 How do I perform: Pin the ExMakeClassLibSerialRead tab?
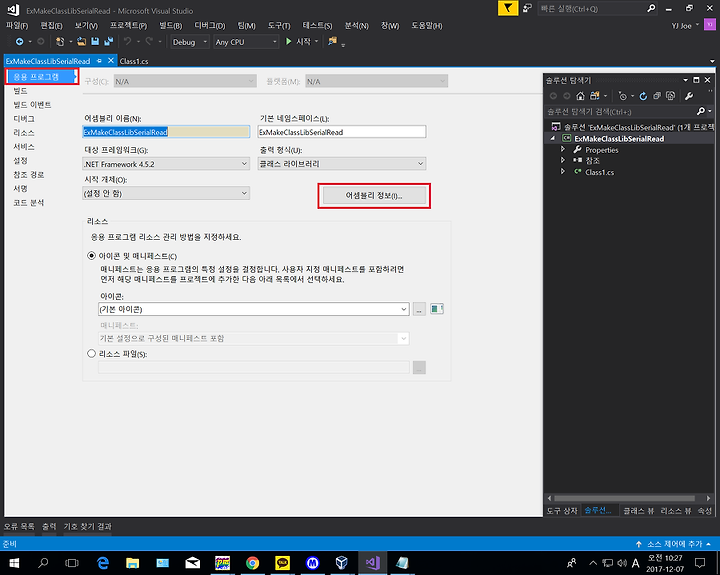point(99,61)
